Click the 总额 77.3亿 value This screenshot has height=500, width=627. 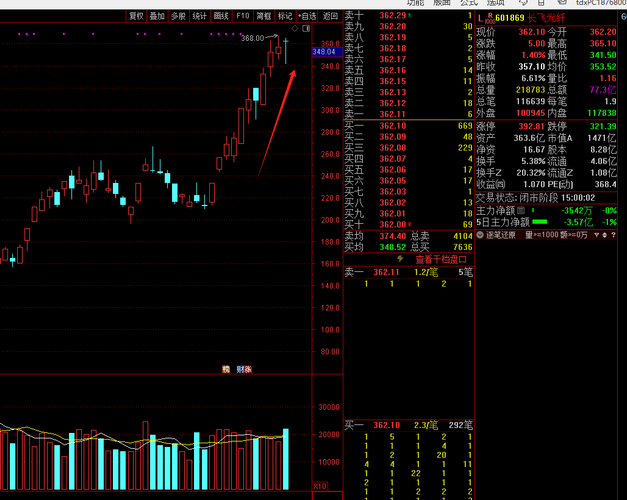(x=603, y=90)
